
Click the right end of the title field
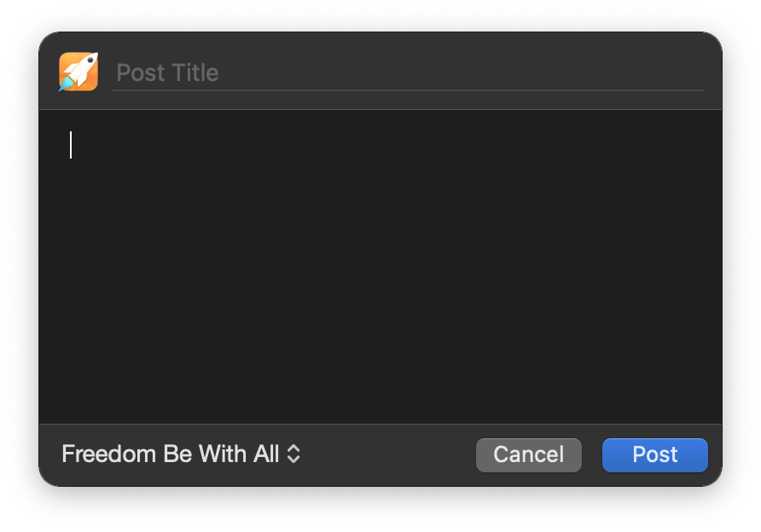click(x=679, y=72)
